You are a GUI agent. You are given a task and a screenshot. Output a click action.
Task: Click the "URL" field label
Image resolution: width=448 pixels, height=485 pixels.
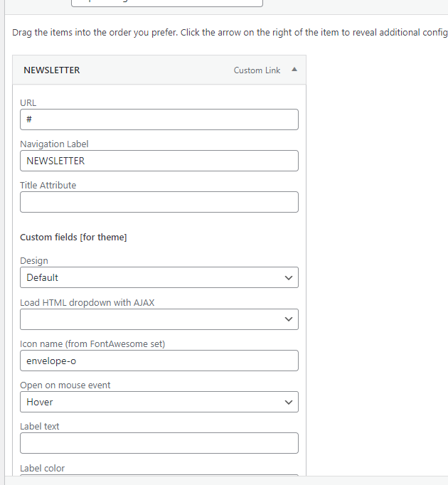[x=28, y=102]
